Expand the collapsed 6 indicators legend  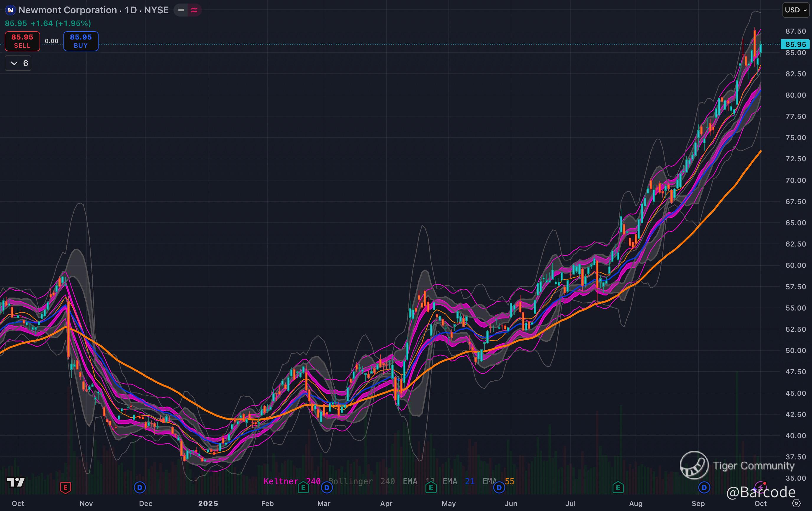click(18, 63)
